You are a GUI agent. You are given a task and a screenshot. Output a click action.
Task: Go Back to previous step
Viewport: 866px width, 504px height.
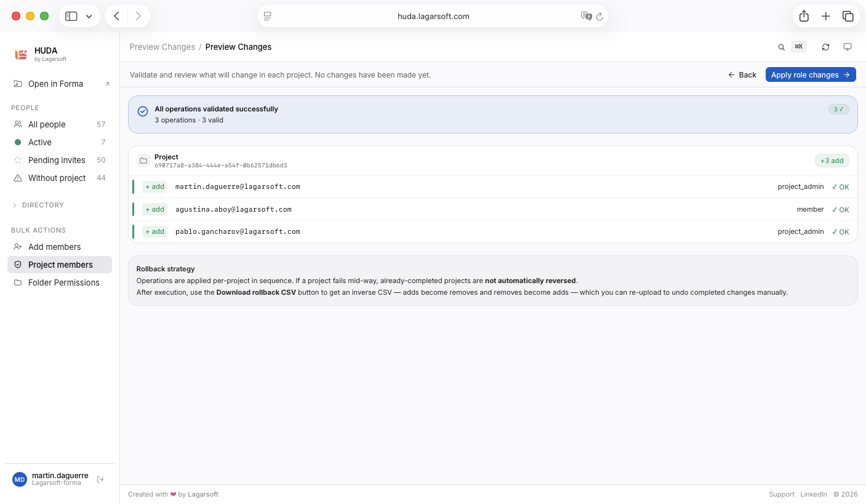click(x=742, y=74)
